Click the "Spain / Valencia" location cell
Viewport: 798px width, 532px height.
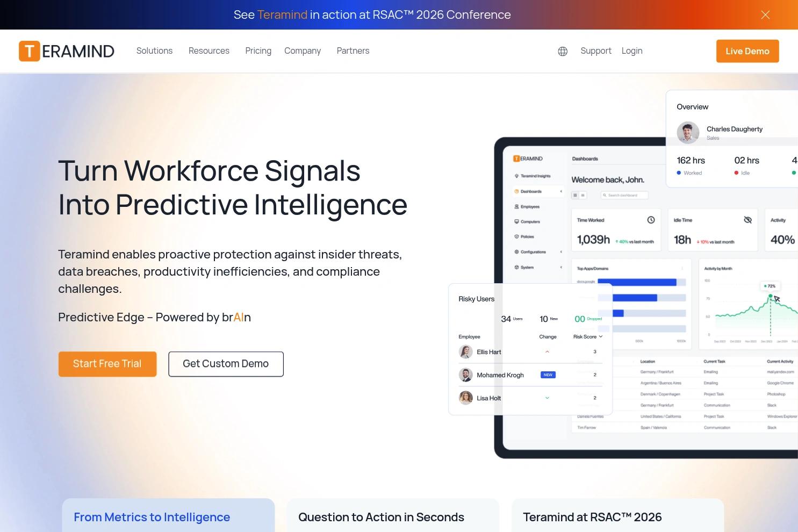(x=653, y=428)
